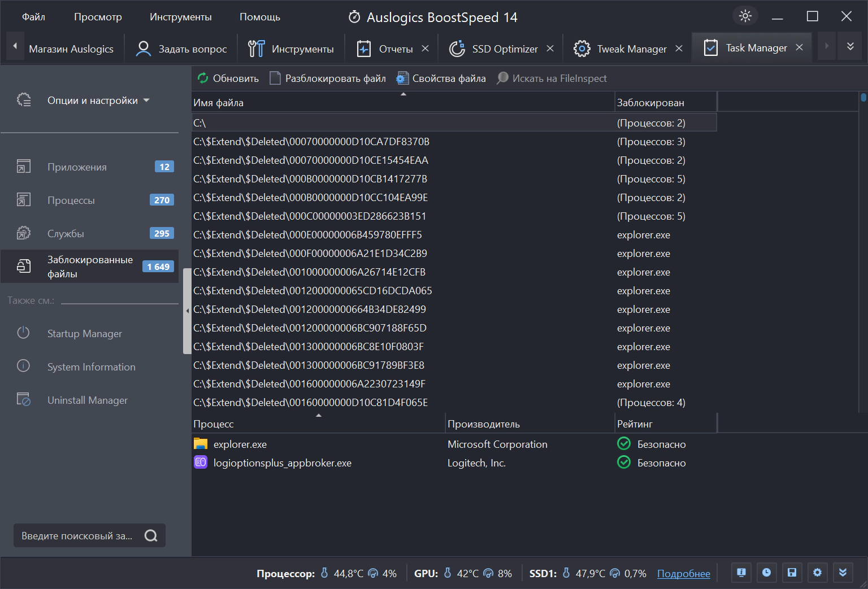The image size is (868, 589).
Task: Click Разблокировать файл toolbar button
Action: [328, 78]
